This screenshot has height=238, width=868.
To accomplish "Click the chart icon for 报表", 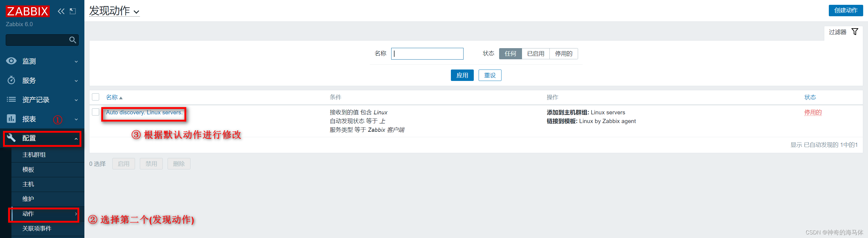I will [11, 118].
